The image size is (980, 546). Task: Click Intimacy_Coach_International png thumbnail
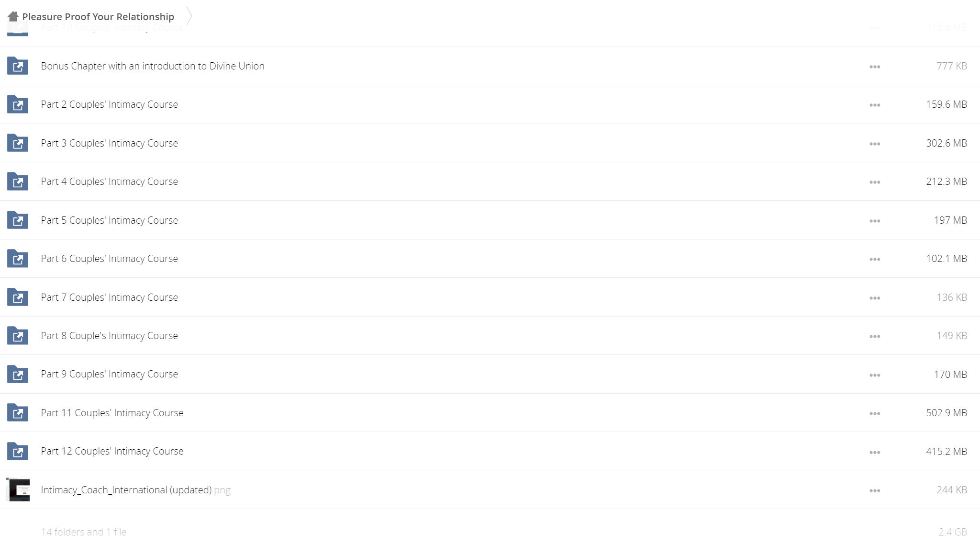click(x=18, y=489)
